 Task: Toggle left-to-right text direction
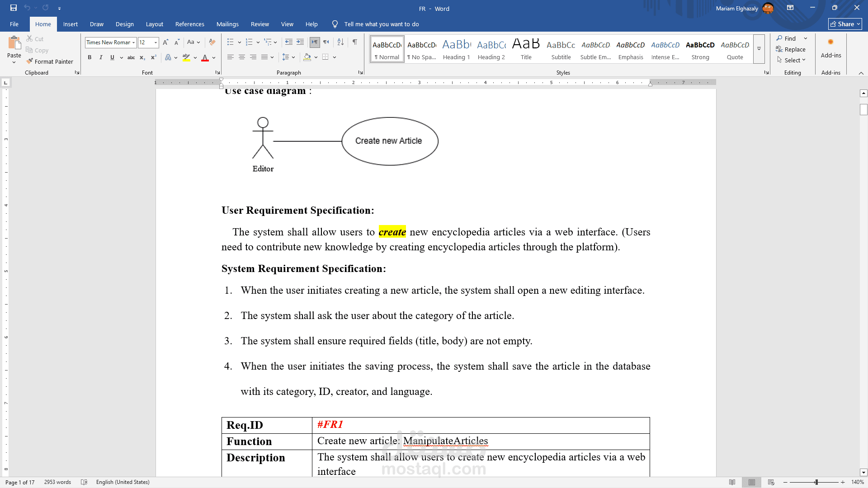click(x=315, y=42)
